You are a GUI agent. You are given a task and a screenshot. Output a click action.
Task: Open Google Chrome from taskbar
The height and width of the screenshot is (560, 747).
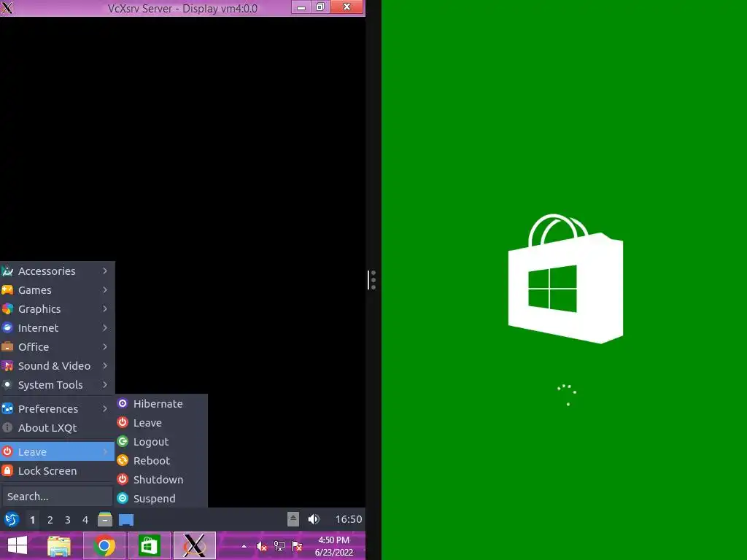[104, 545]
